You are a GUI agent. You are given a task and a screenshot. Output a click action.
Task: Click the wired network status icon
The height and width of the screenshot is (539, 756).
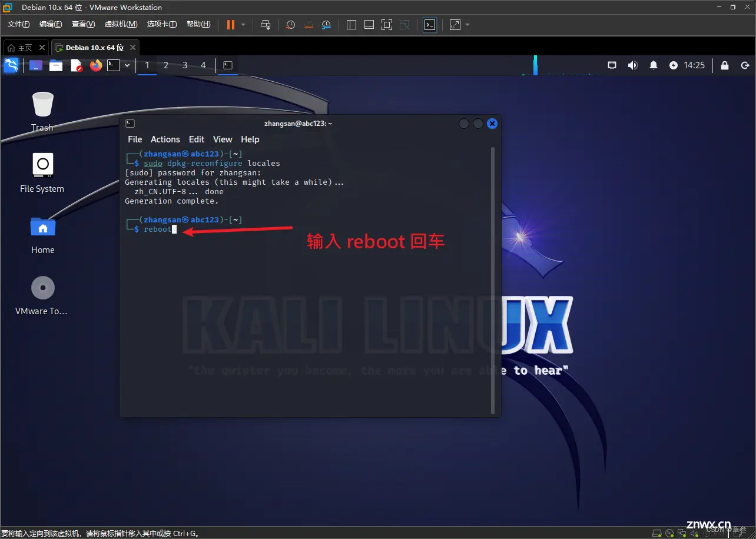click(612, 65)
